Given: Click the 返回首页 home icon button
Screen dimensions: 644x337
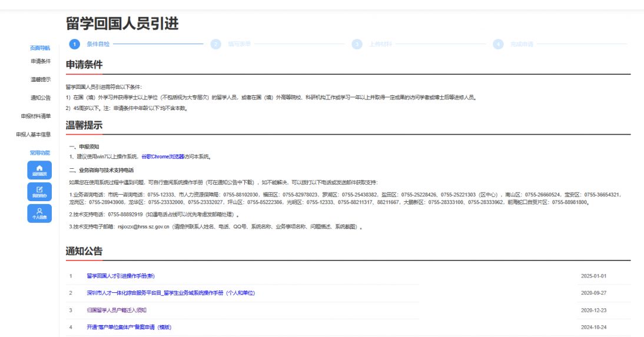Looking at the screenshot, I should (39, 169).
